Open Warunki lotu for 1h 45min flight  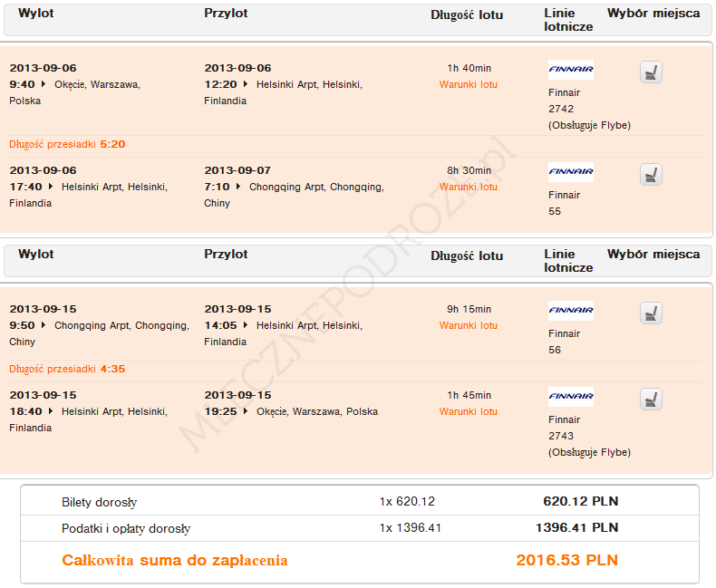[469, 412]
